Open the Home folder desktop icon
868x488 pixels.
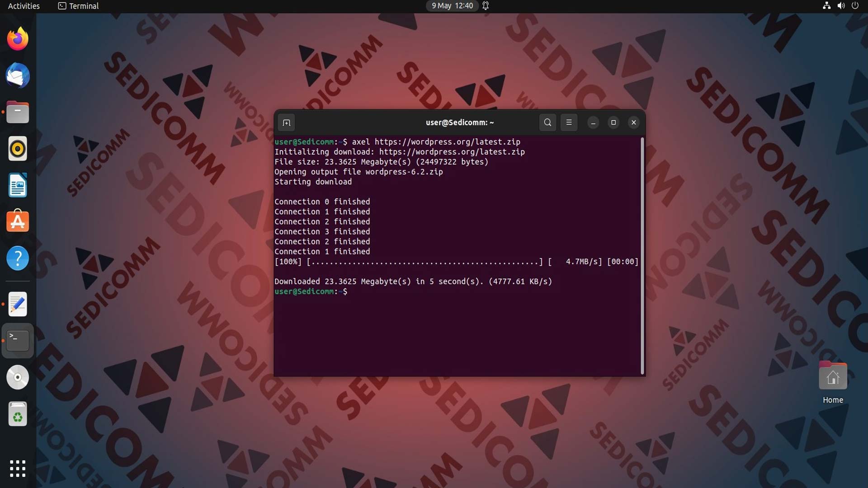coord(833,383)
